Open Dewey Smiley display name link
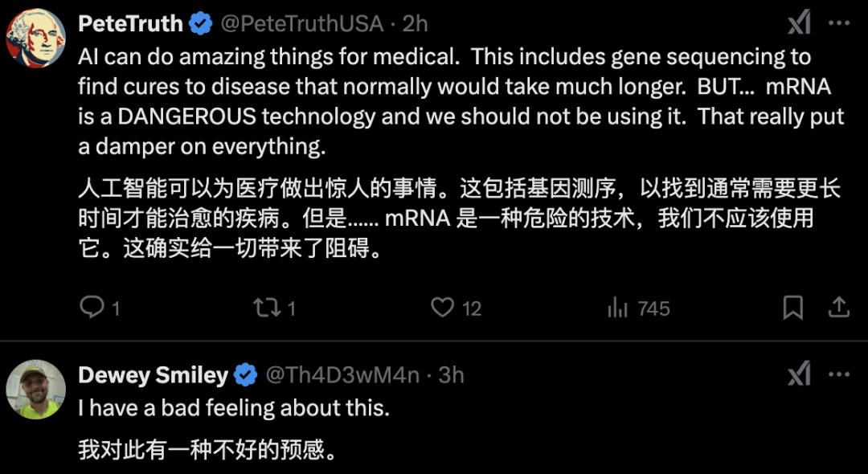The height and width of the screenshot is (474, 868). [153, 375]
